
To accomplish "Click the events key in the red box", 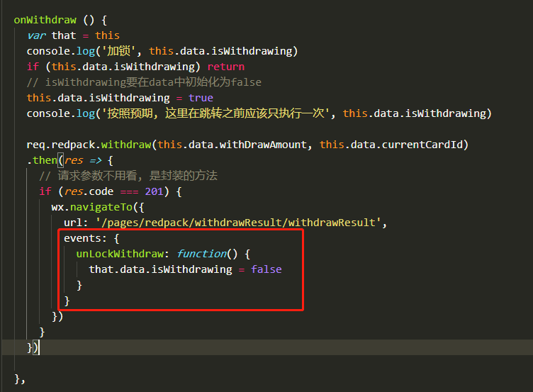I will (81, 238).
